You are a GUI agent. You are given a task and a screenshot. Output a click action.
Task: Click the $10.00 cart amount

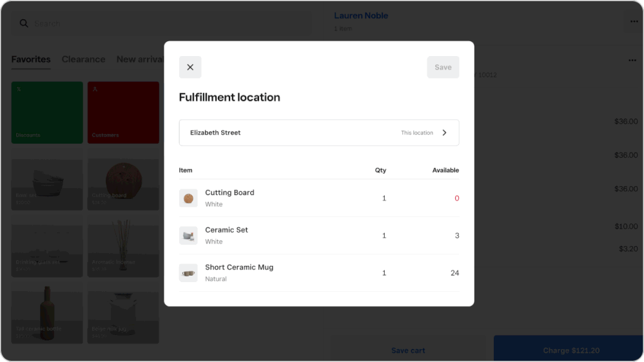[626, 227]
